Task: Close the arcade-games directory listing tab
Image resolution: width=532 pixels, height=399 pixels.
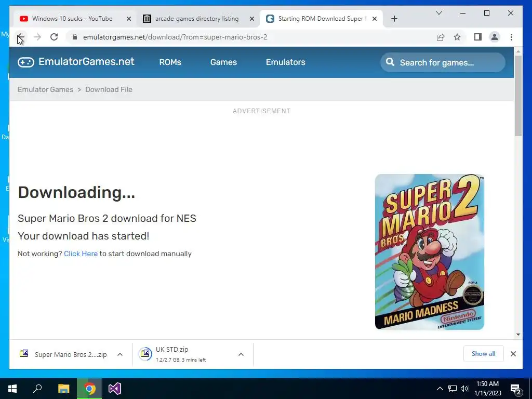Action: (252, 19)
